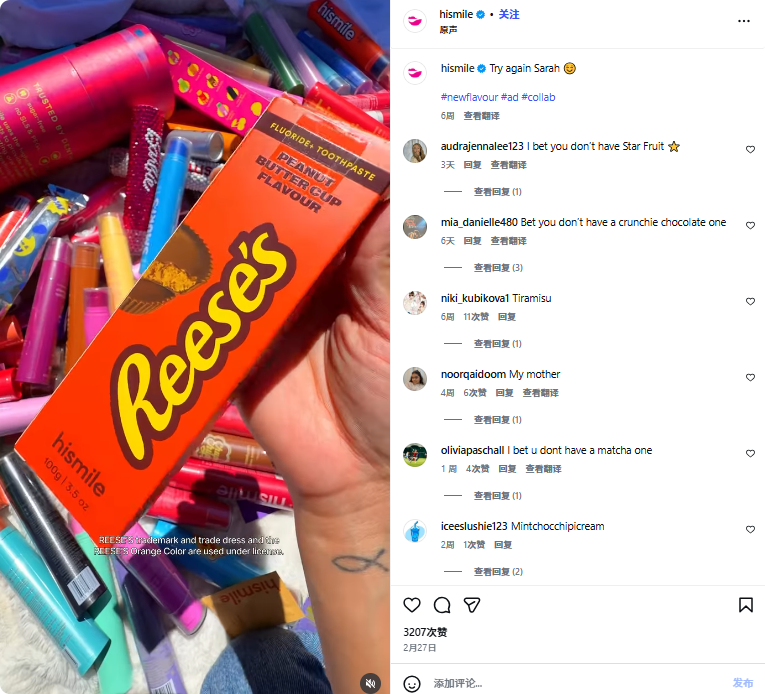Like the post with the heart icon
Viewport: 765px width, 694px height.
(x=412, y=605)
